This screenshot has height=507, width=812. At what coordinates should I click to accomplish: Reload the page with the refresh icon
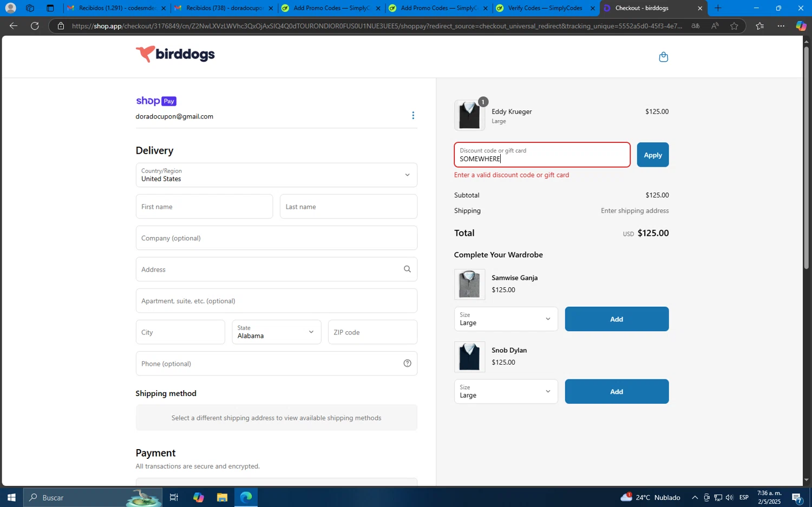pos(35,25)
